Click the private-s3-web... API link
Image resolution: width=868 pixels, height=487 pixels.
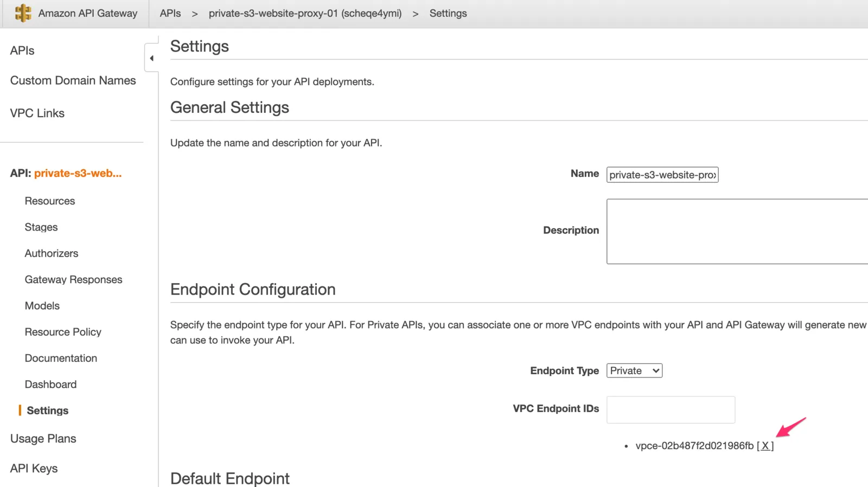coord(78,173)
